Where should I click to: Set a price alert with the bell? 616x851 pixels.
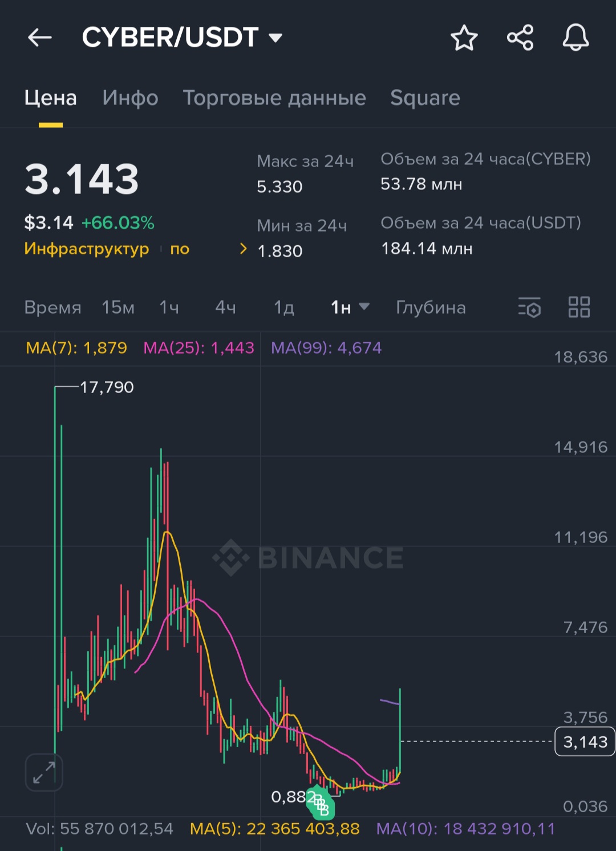click(x=576, y=38)
